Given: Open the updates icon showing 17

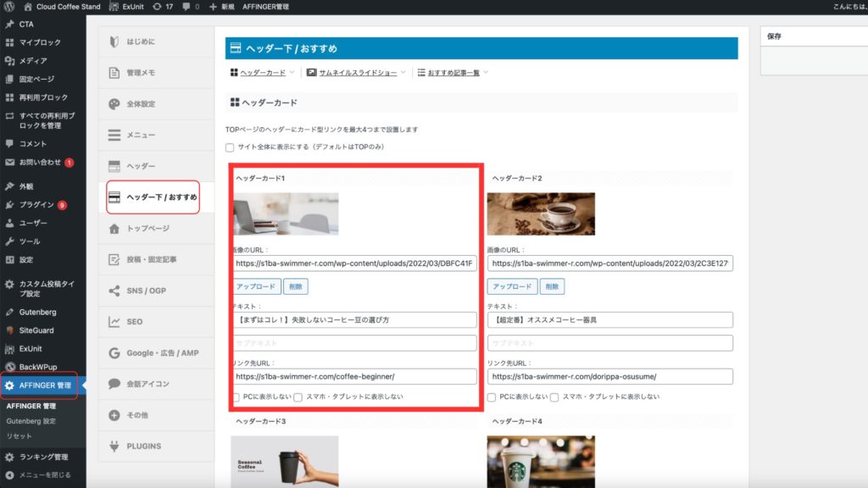Looking at the screenshot, I should pyautogui.click(x=162, y=6).
